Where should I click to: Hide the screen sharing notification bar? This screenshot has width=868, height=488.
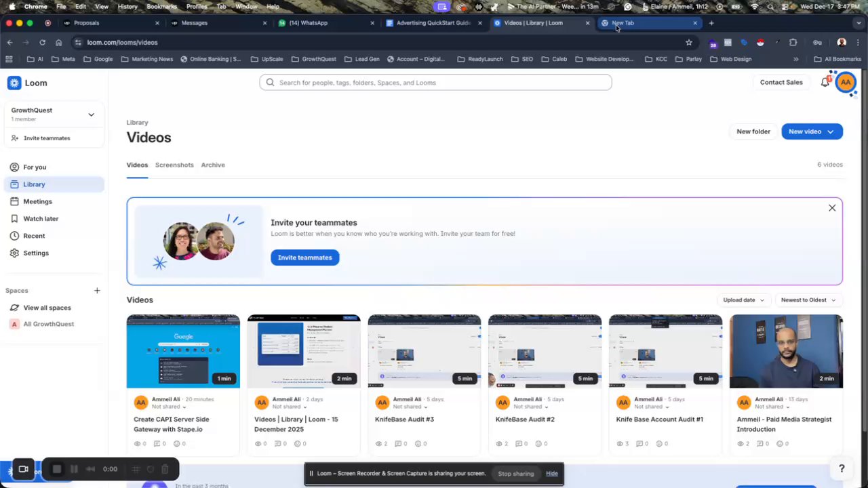tap(552, 474)
